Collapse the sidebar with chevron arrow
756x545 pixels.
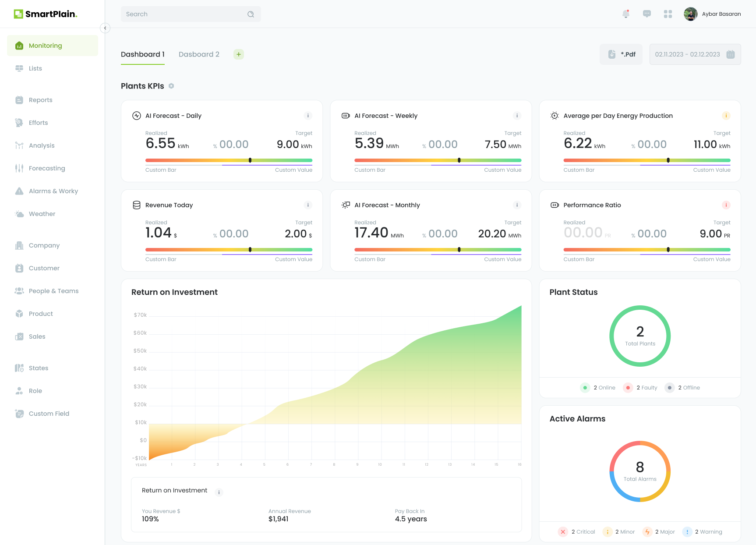(x=105, y=28)
